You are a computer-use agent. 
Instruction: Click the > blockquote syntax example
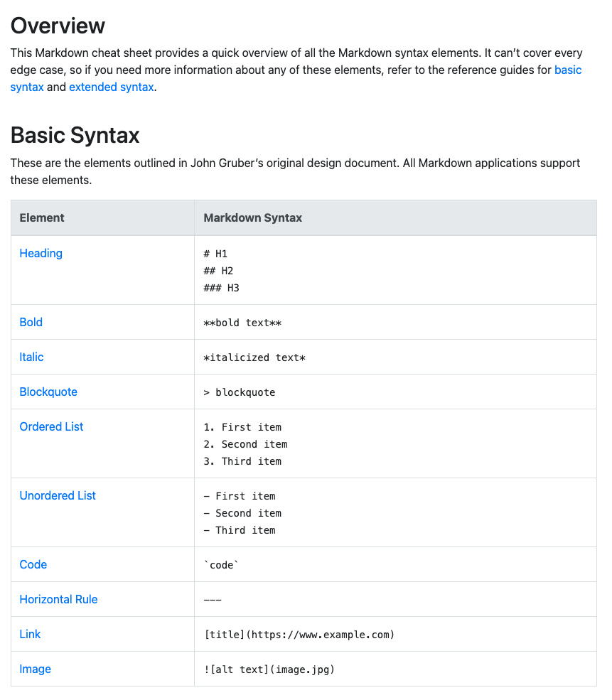(x=239, y=393)
